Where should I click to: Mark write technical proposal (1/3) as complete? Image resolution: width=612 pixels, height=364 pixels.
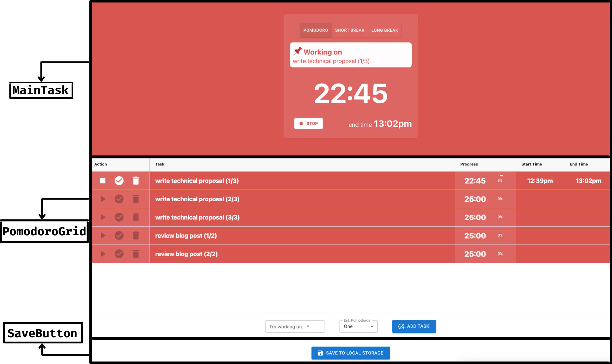click(119, 181)
